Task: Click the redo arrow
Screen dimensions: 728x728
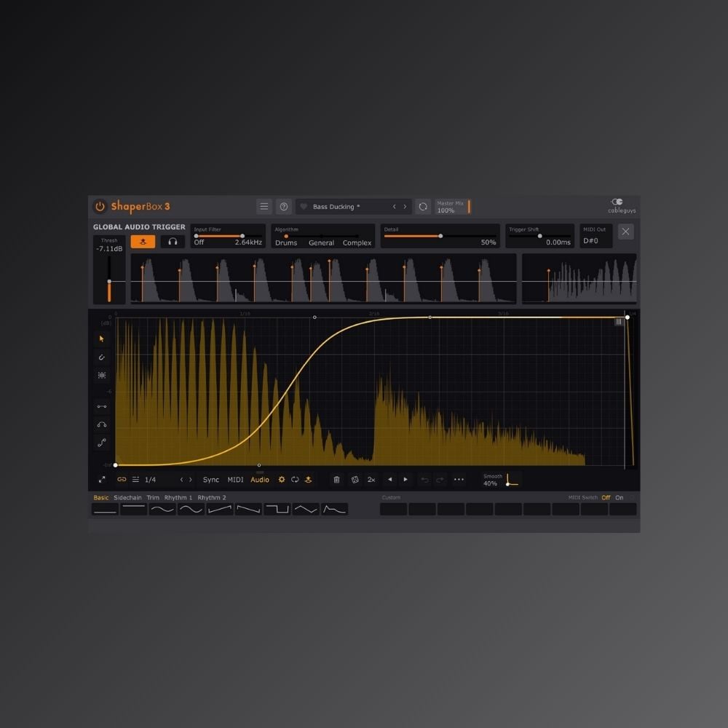Action: (440, 480)
